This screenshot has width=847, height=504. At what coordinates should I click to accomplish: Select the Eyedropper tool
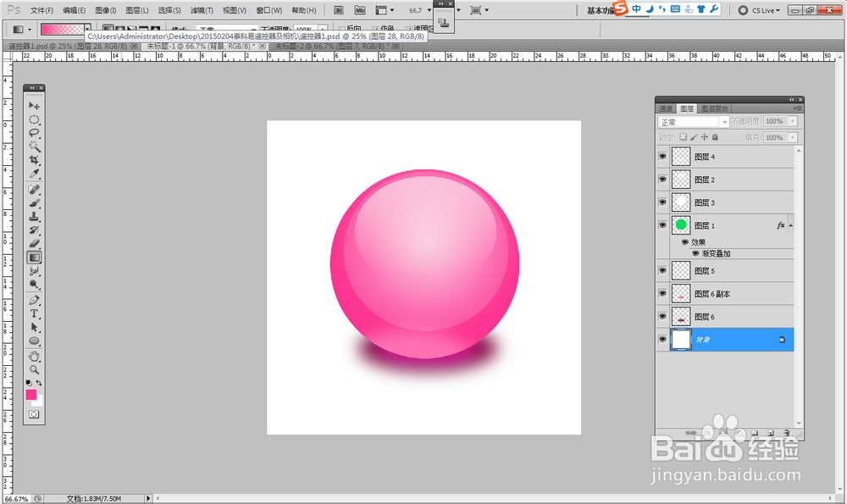(x=35, y=174)
